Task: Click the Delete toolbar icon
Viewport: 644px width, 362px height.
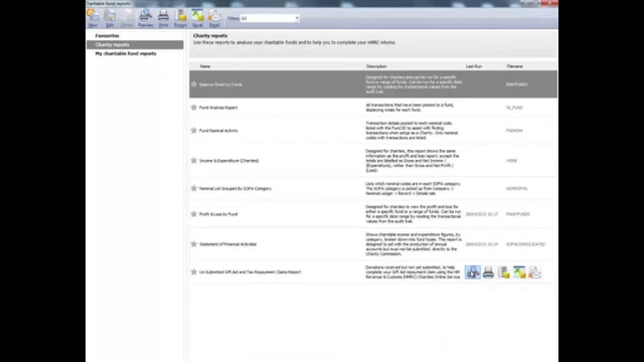Action: tap(127, 18)
